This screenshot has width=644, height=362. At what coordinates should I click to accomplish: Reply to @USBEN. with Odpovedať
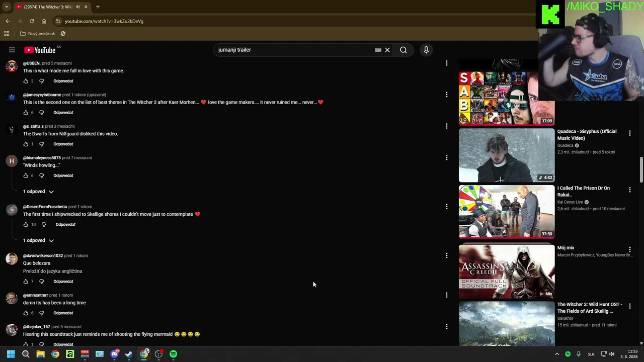(x=63, y=81)
